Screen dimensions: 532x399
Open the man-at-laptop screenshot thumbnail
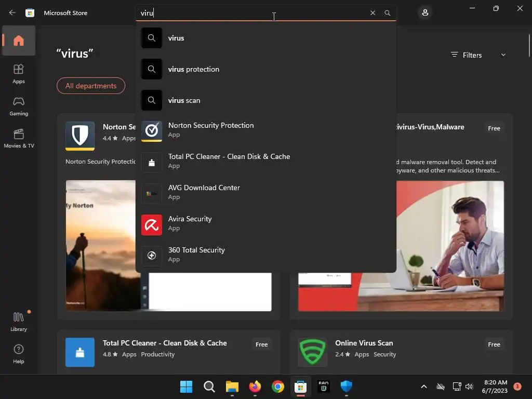click(450, 246)
